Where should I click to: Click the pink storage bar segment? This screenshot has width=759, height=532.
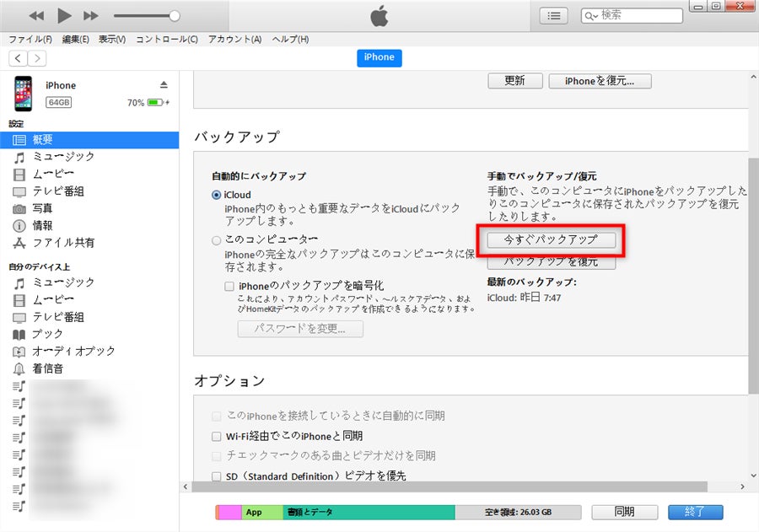click(230, 512)
